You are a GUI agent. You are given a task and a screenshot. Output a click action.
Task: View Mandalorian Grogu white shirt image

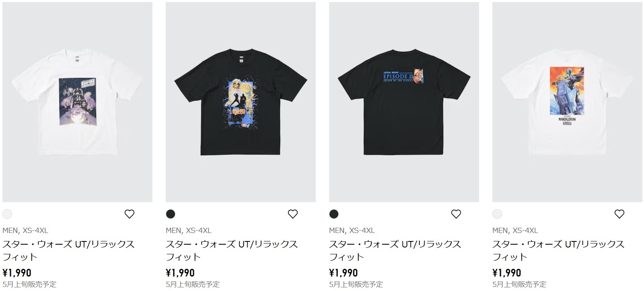[567, 102]
